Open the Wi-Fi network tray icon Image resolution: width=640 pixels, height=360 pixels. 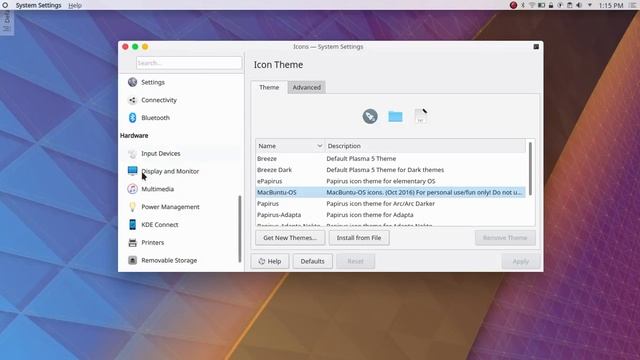(x=532, y=5)
